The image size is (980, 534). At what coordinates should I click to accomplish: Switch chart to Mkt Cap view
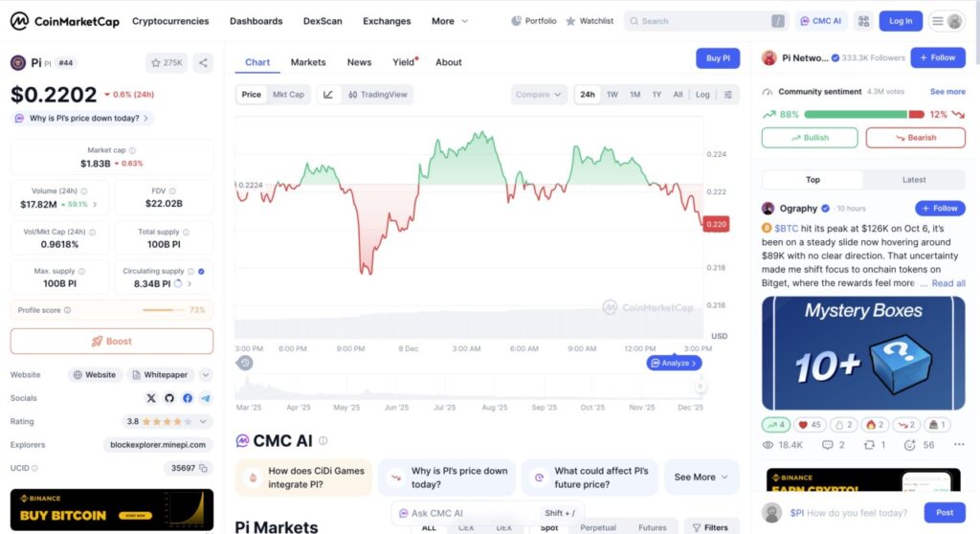pos(288,95)
